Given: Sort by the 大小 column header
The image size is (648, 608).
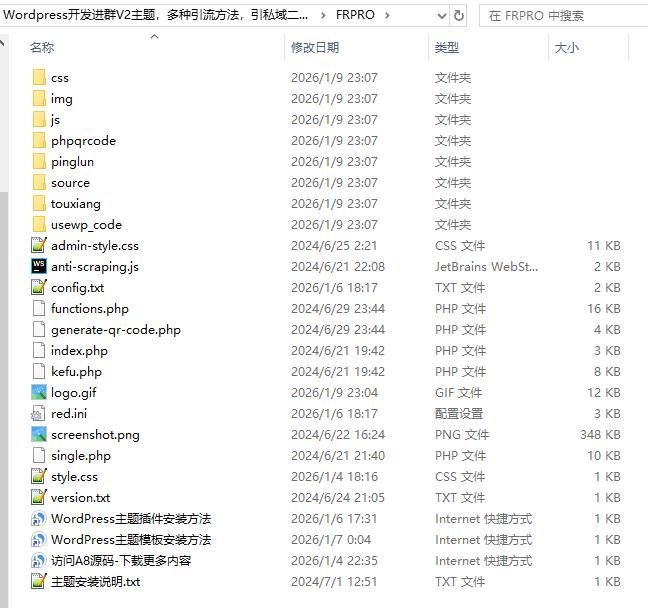Looking at the screenshot, I should 567,48.
